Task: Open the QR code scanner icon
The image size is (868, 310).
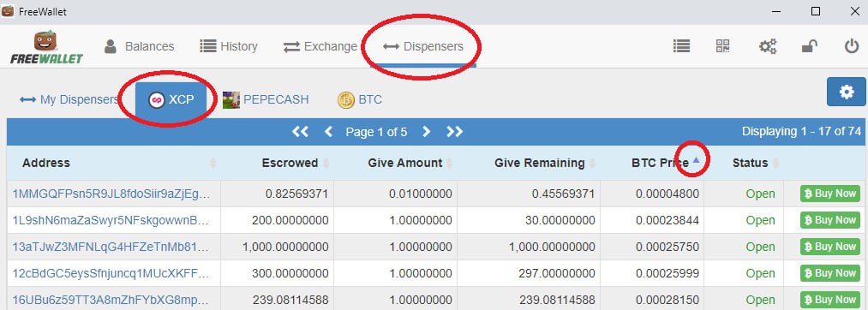Action: (x=722, y=46)
